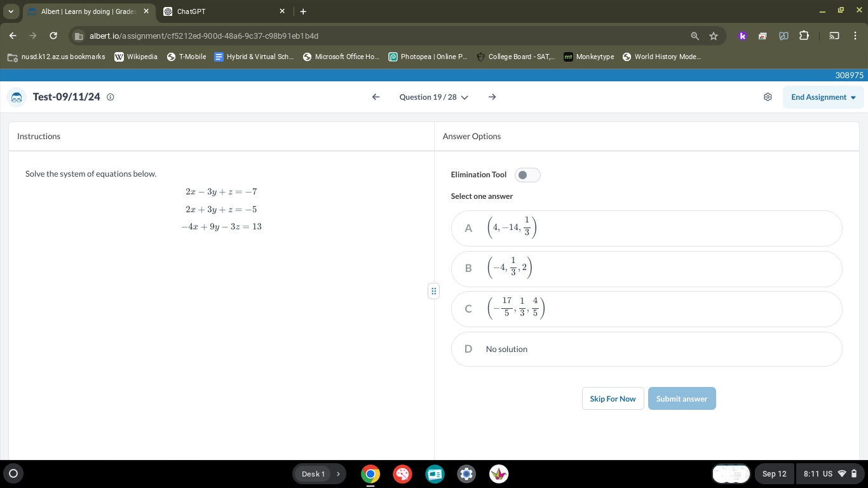Click the tab search chevron at top left
This screenshot has height=488, width=868.
pos(11,11)
